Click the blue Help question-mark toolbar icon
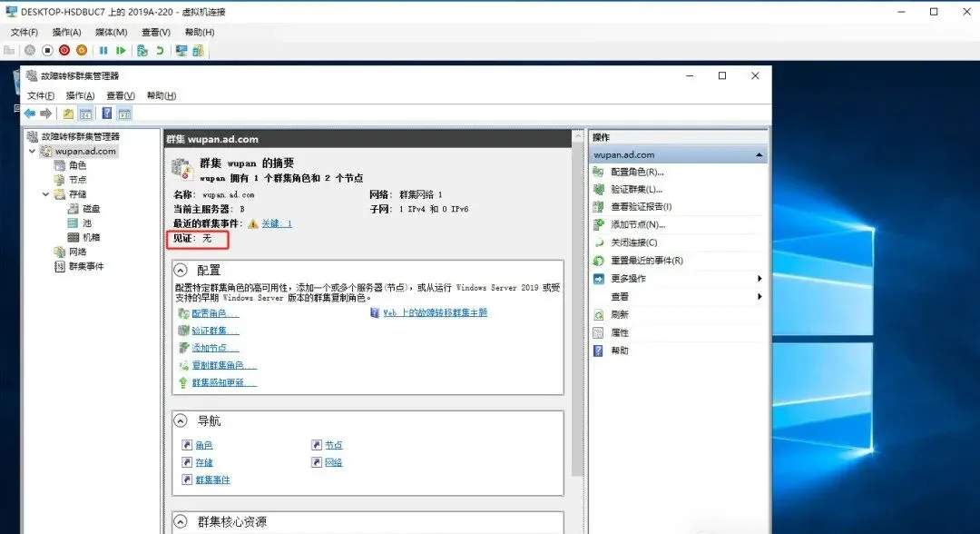The image size is (980, 534). [x=107, y=113]
